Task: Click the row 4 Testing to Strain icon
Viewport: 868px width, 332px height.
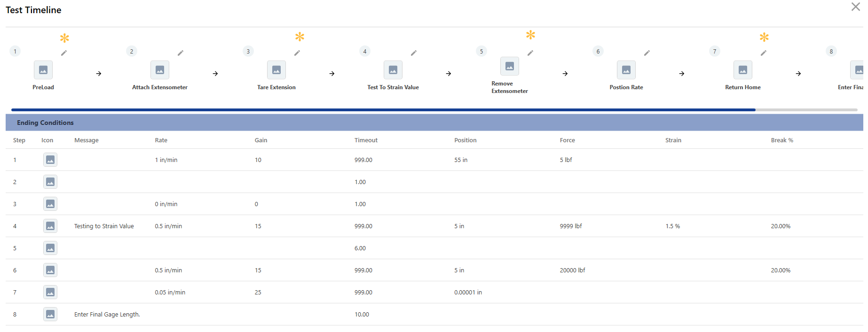Action: (x=50, y=226)
